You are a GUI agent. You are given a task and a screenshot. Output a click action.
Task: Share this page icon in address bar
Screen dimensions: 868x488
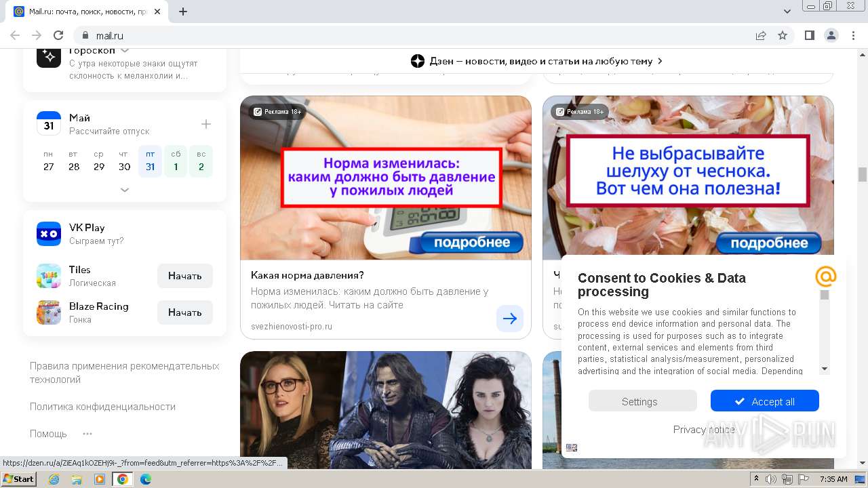click(x=761, y=35)
